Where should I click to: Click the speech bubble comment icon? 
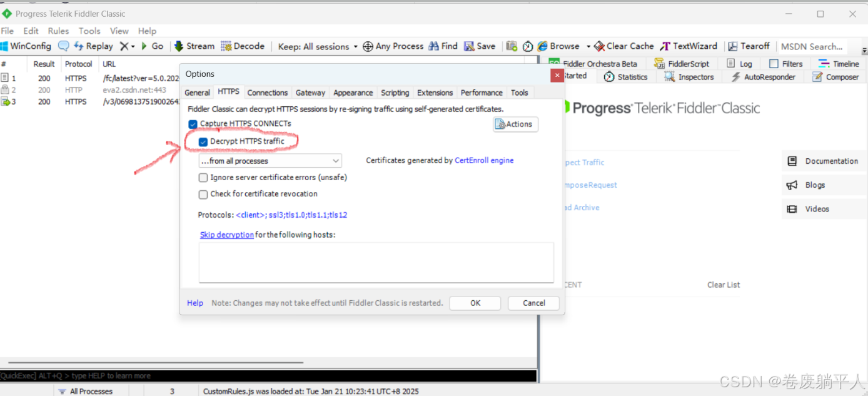pyautogui.click(x=63, y=46)
